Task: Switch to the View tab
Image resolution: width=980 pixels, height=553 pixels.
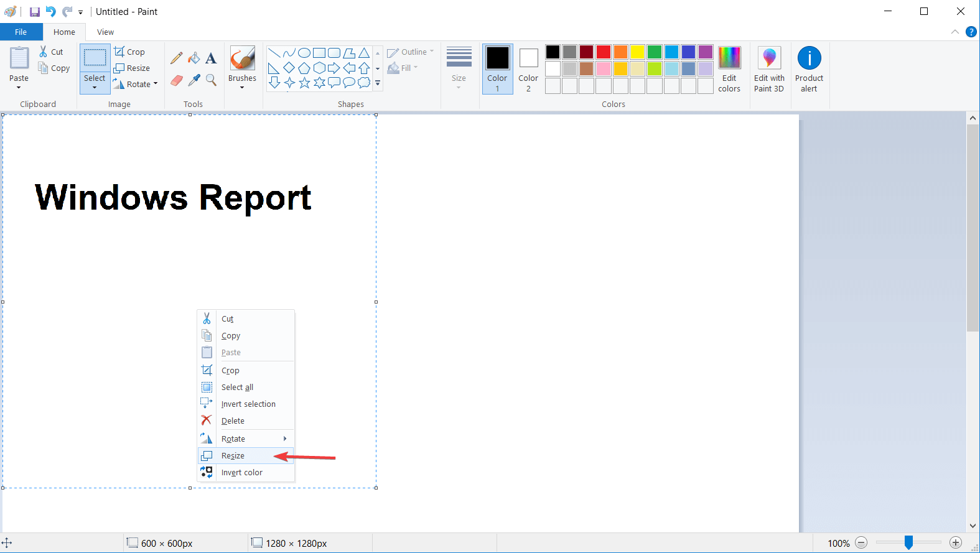Action: 106,32
